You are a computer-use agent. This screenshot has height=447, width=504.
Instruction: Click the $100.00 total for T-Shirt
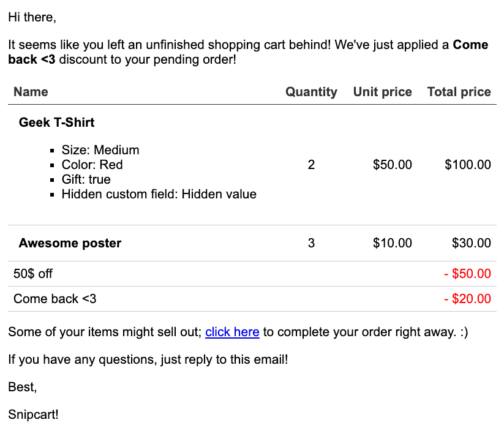(x=468, y=165)
